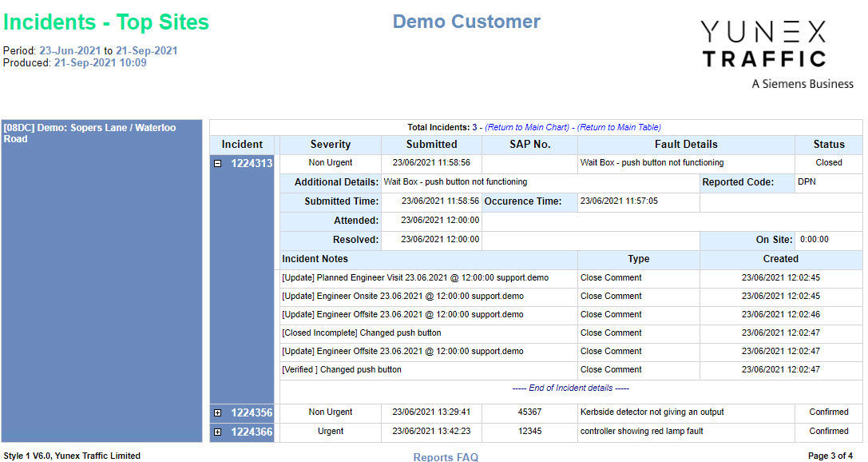Click the SAP No. column header
This screenshot has height=462, width=868.
(529, 145)
